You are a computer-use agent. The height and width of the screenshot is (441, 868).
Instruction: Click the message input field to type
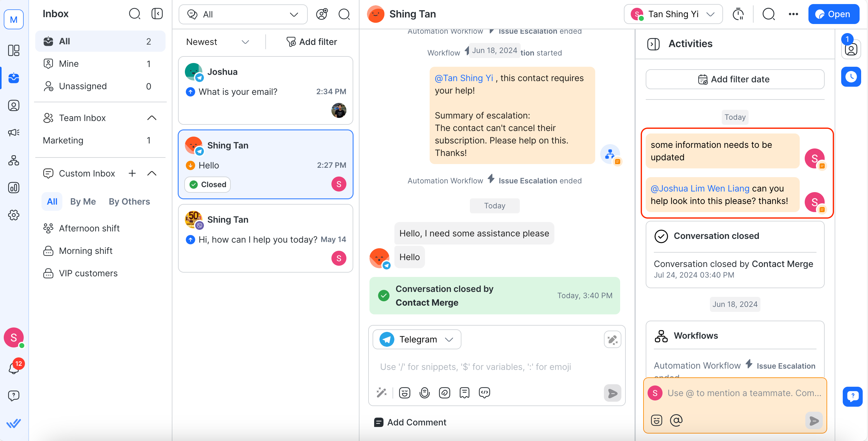[x=496, y=366]
